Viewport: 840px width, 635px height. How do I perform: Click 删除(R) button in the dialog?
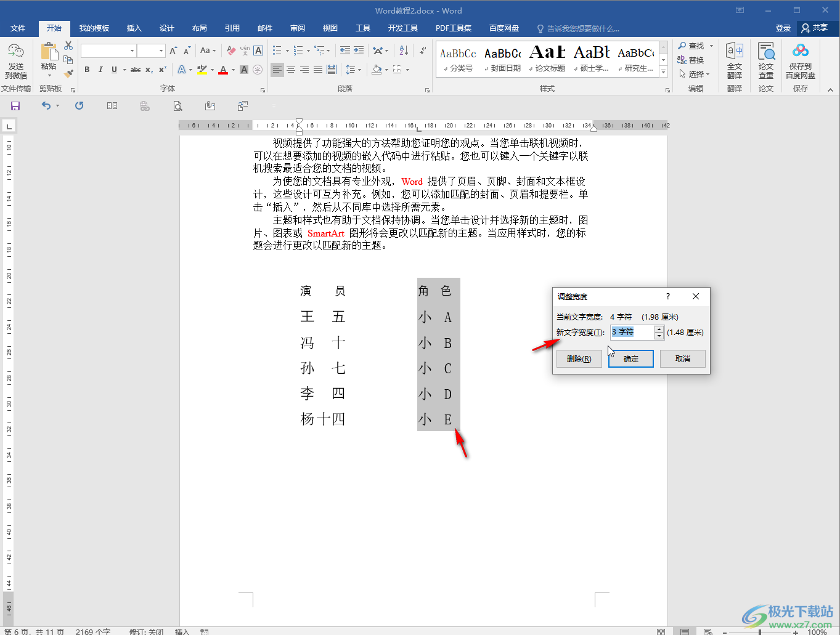(x=579, y=359)
